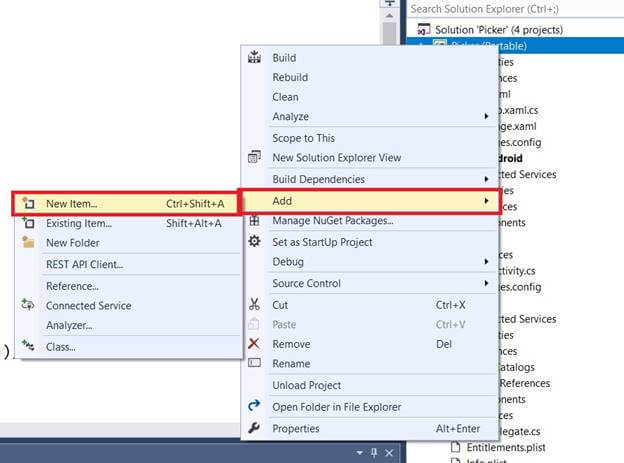
Task: Click the pin icon on the bottom panel
Action: click(x=374, y=453)
